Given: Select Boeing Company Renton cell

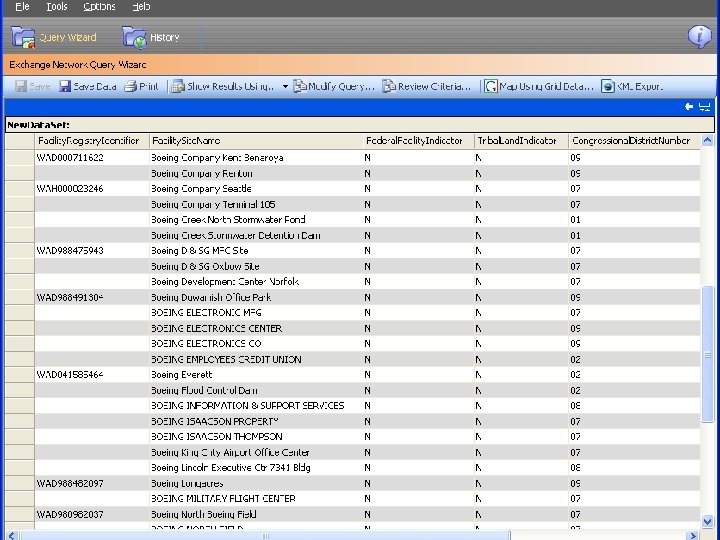Looking at the screenshot, I should coord(256,174).
